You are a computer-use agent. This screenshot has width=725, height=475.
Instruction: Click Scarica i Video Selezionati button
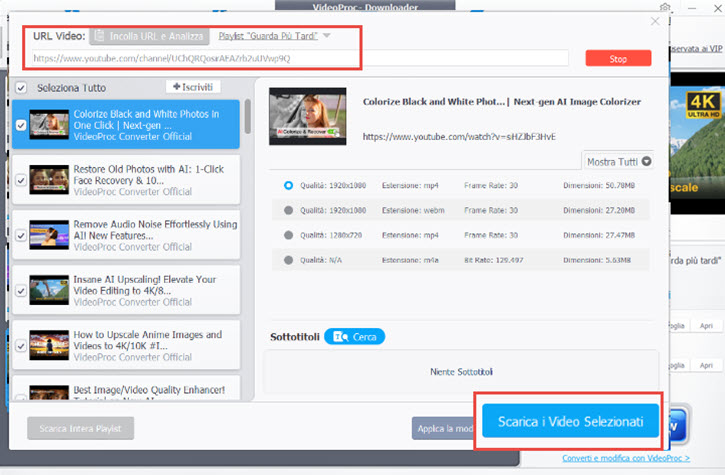570,421
